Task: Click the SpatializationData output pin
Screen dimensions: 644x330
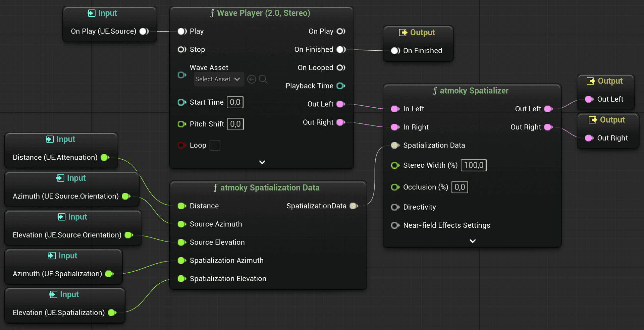Action: point(354,206)
